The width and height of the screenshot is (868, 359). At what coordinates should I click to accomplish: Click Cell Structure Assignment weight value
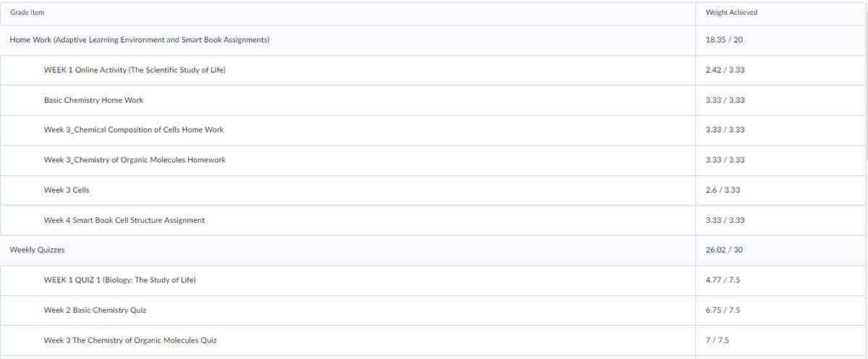click(x=725, y=220)
